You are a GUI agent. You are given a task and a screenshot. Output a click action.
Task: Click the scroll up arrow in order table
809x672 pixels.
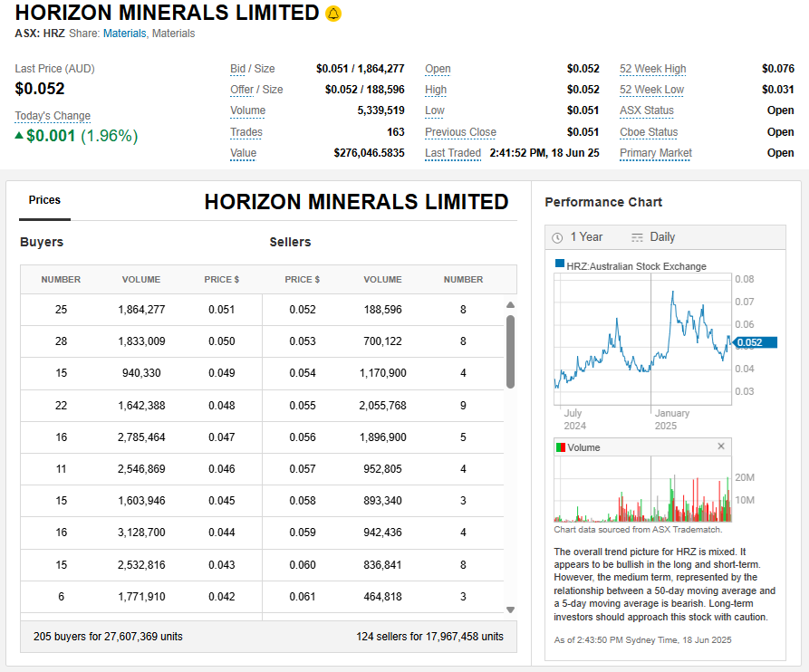pos(510,305)
